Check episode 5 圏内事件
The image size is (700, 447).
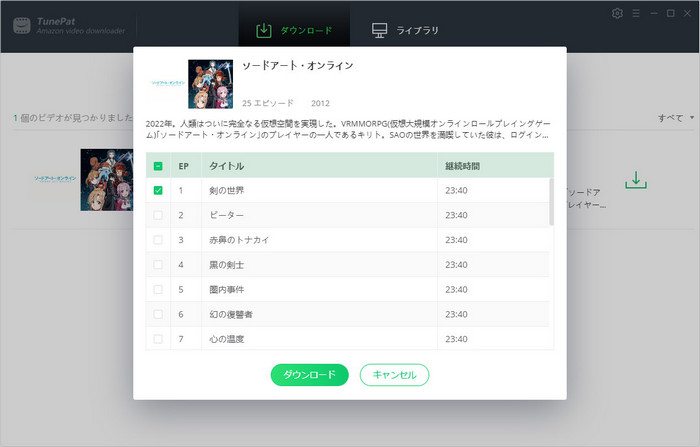[158, 289]
